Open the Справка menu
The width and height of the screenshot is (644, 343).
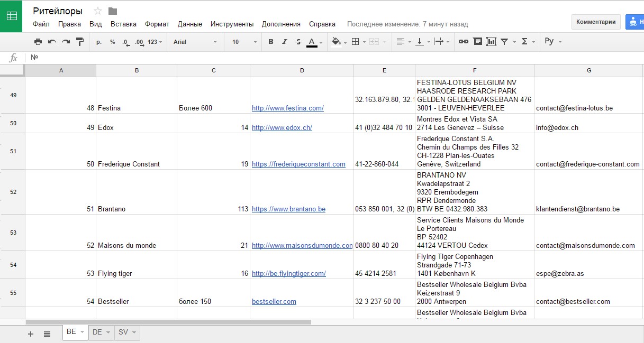pyautogui.click(x=322, y=24)
